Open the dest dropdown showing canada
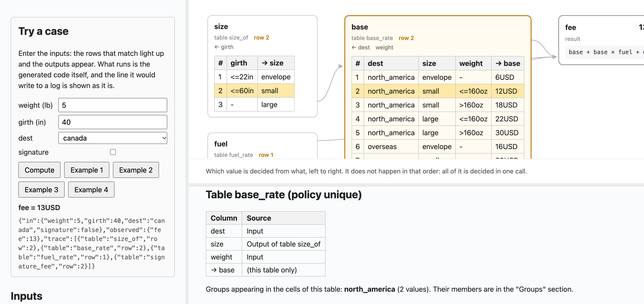The height and width of the screenshot is (304, 644). click(x=113, y=138)
